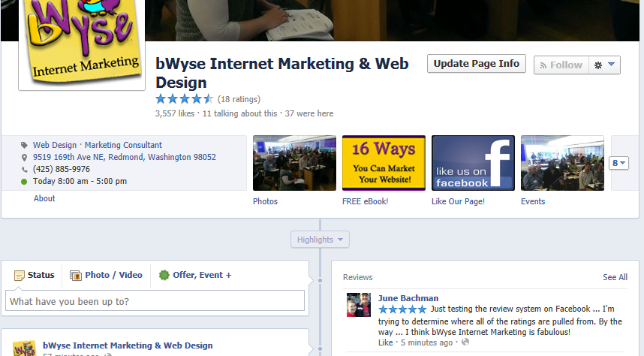Open the Events thumbnail
644x356 pixels.
click(562, 163)
